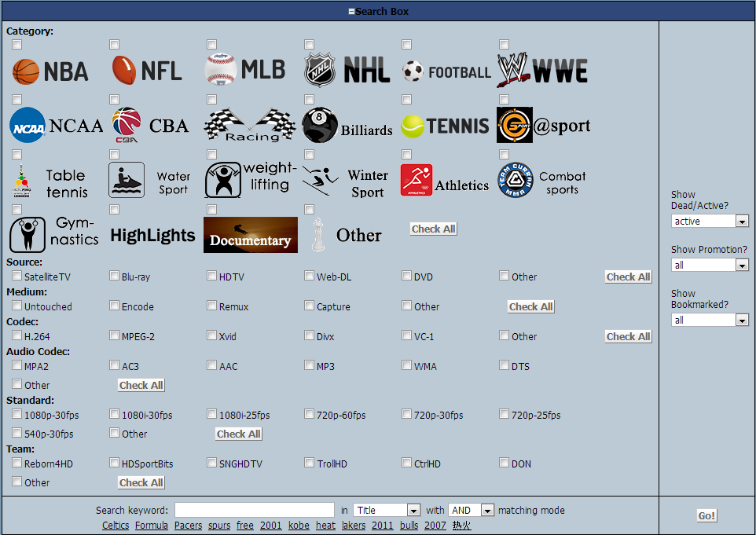
Task: Click the HighLights category image
Action: coord(152,235)
